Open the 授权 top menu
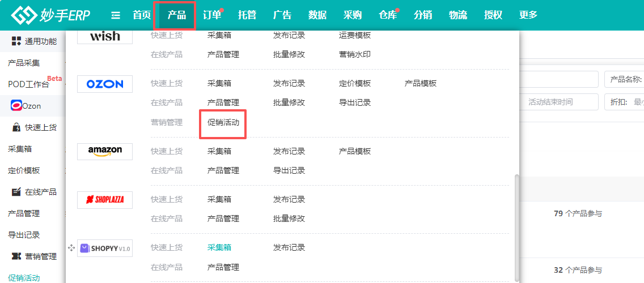Viewport: 644px width, 283px height. [x=493, y=15]
